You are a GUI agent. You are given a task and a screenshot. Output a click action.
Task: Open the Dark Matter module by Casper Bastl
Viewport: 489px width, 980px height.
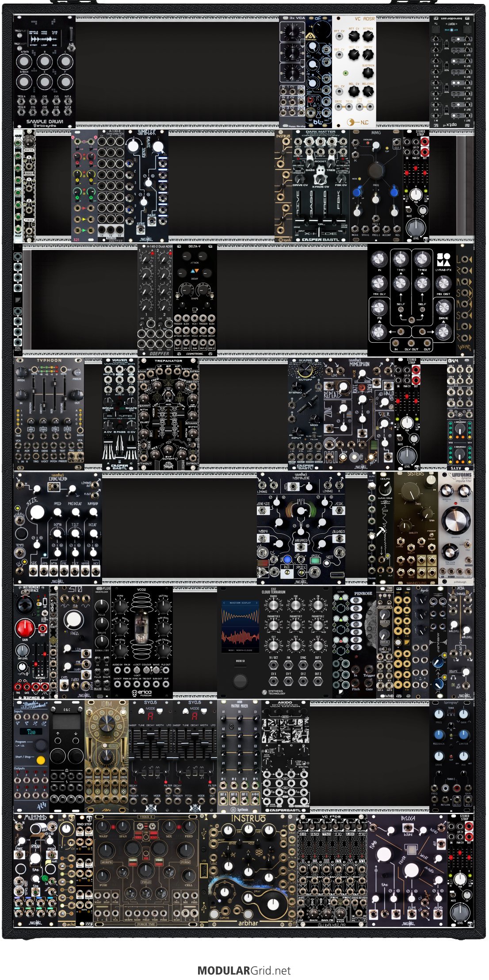coord(321,186)
